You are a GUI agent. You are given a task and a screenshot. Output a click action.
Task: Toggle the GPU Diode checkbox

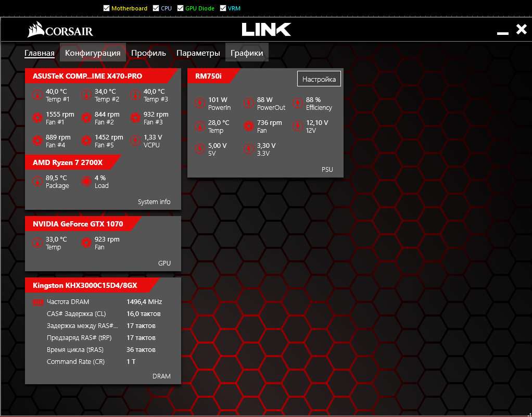(180, 8)
